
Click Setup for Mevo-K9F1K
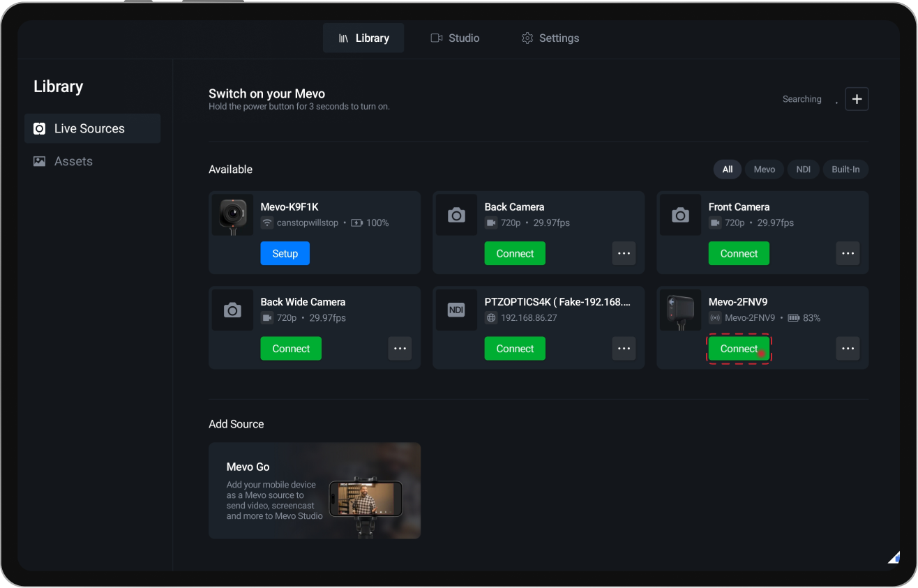pos(285,253)
